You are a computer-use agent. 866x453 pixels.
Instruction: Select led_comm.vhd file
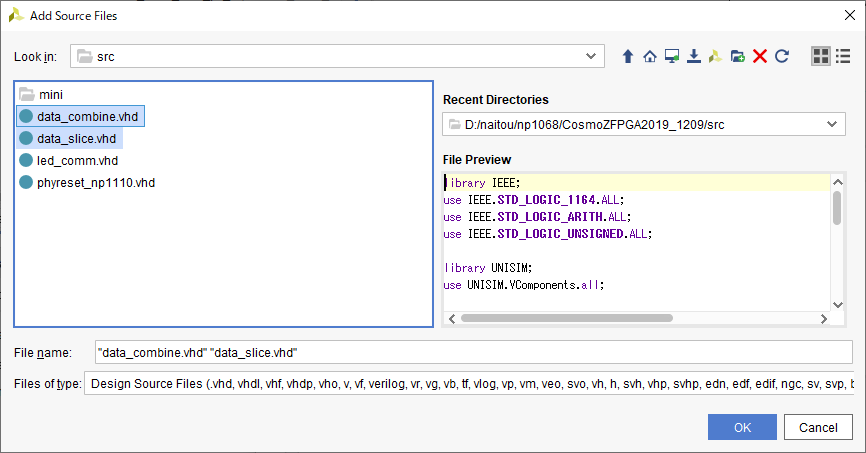(69, 161)
